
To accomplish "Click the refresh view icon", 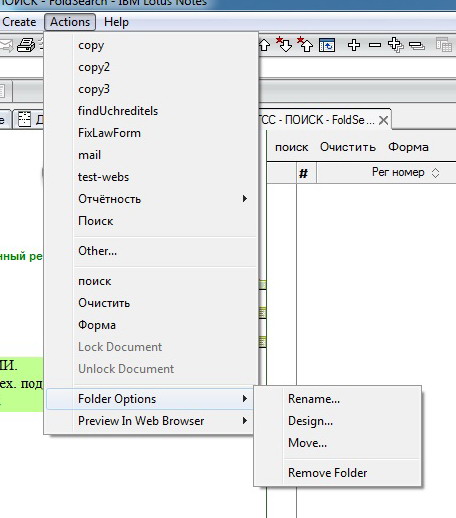I will (x=327, y=45).
